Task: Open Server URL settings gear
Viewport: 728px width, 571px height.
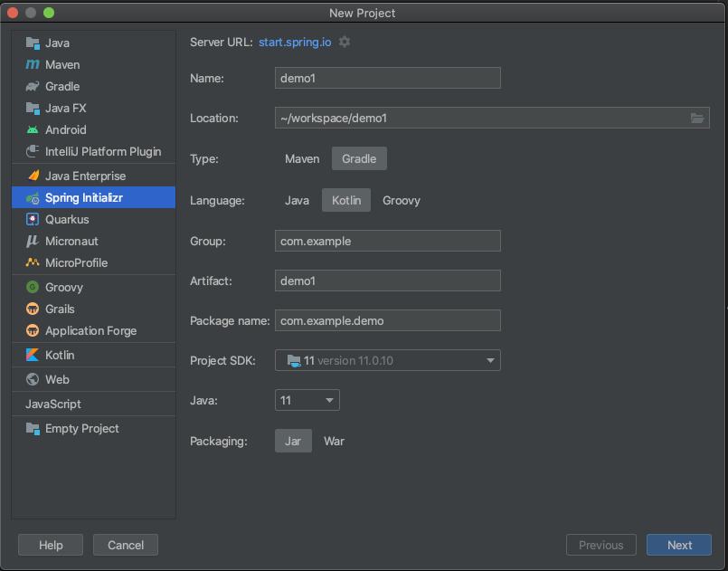Action: (x=345, y=42)
